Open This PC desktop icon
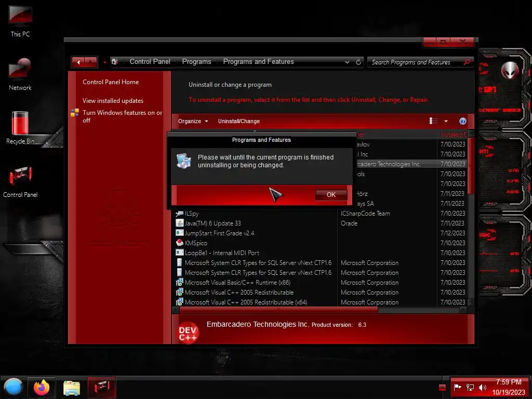This screenshot has width=532, height=399. (x=20, y=20)
